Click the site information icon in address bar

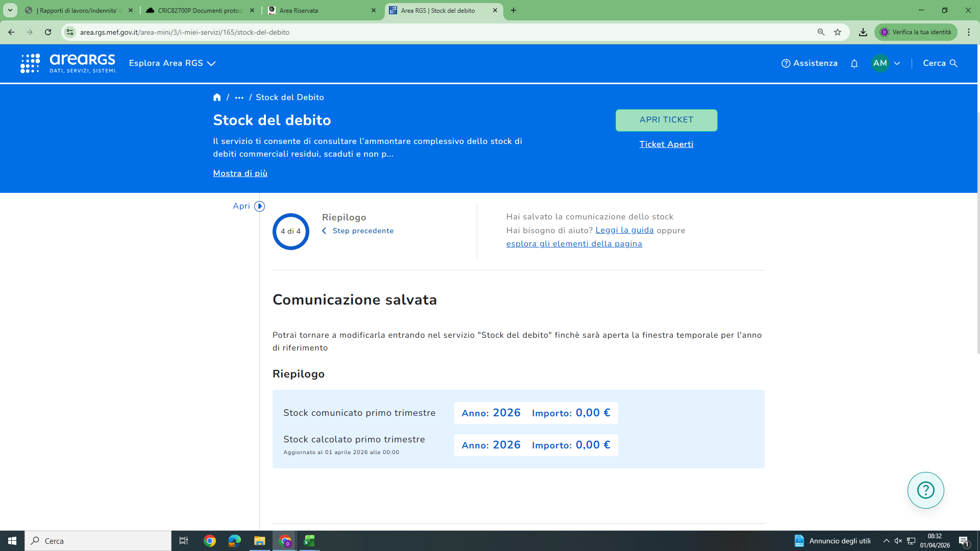pyautogui.click(x=70, y=32)
